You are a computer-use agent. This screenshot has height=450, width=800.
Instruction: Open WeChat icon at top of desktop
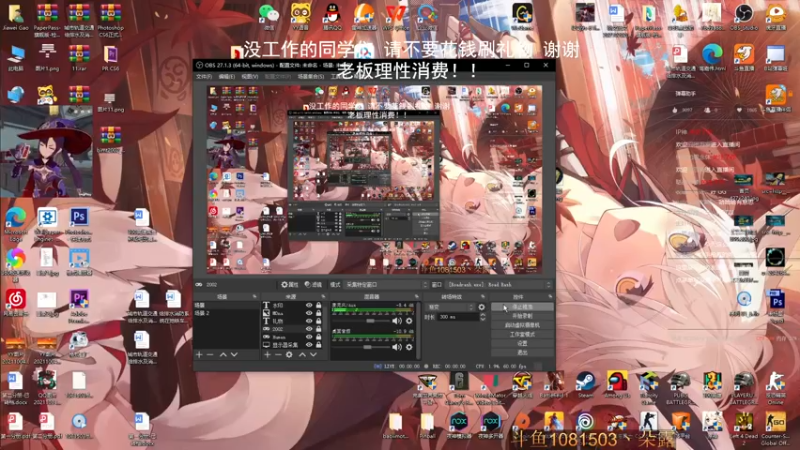269,15
